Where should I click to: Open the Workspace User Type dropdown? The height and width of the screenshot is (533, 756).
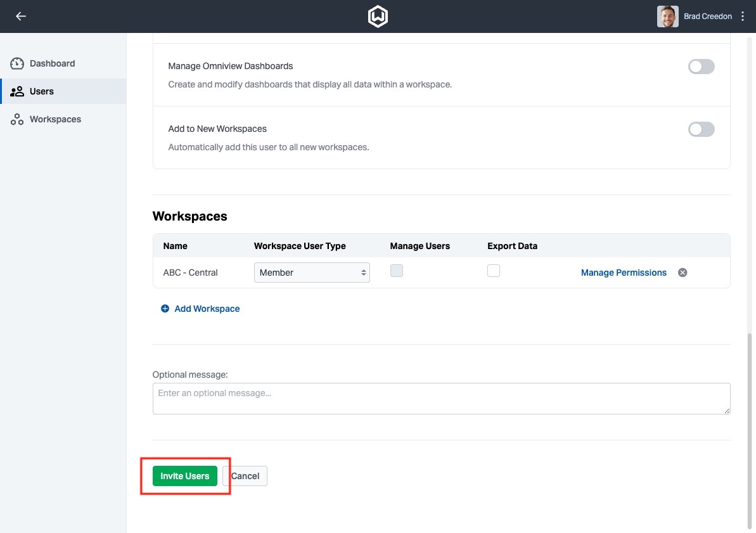[312, 273]
